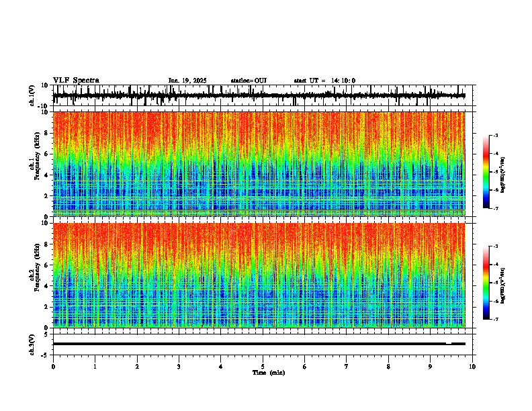Click time-axis tick label "0"
Screen dimensions: 532x411
[53, 367]
